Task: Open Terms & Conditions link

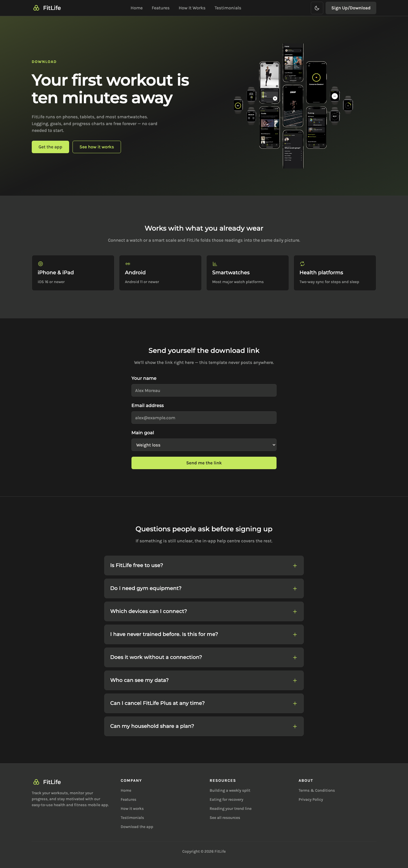Action: point(316,791)
